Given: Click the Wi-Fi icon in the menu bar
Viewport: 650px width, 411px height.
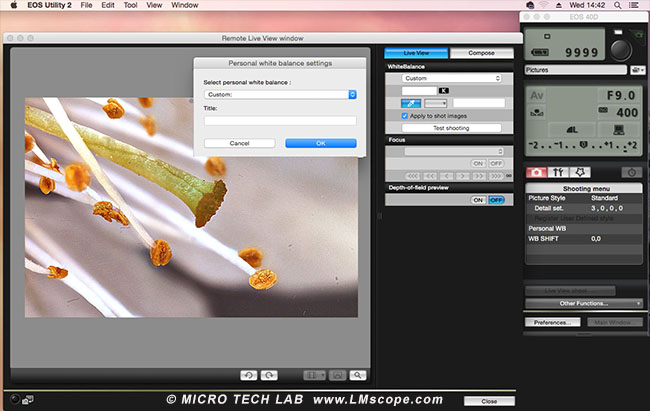Looking at the screenshot, I should (x=544, y=5).
